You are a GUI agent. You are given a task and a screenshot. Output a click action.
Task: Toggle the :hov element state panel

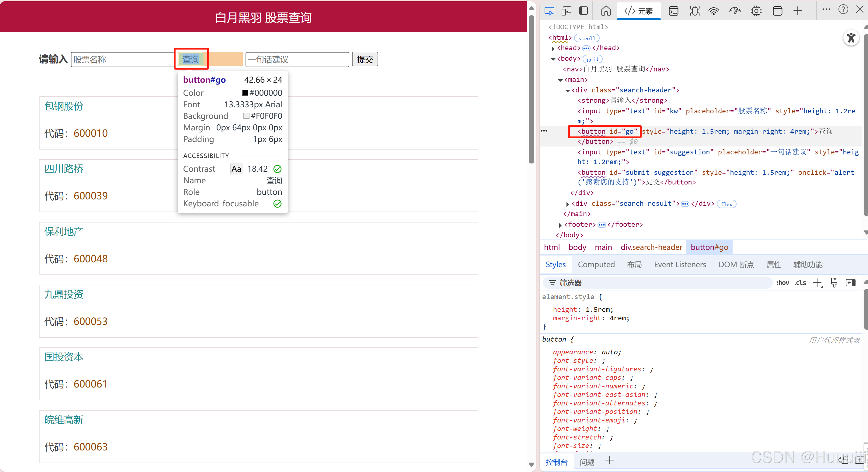pyautogui.click(x=783, y=283)
